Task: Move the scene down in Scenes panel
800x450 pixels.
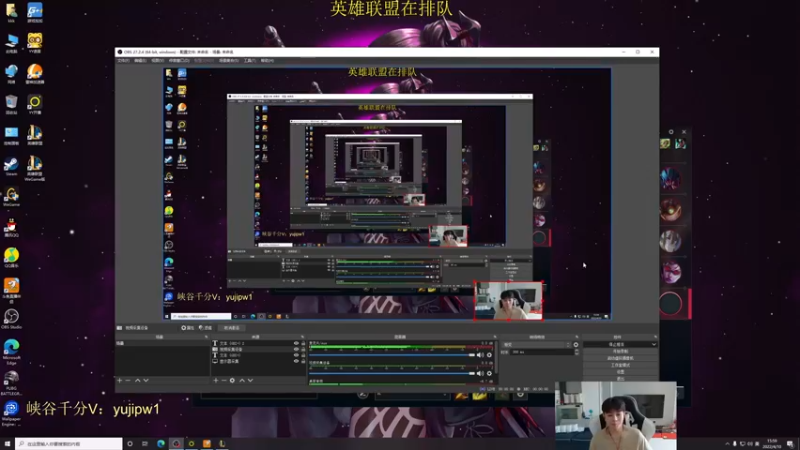Action: coord(146,381)
